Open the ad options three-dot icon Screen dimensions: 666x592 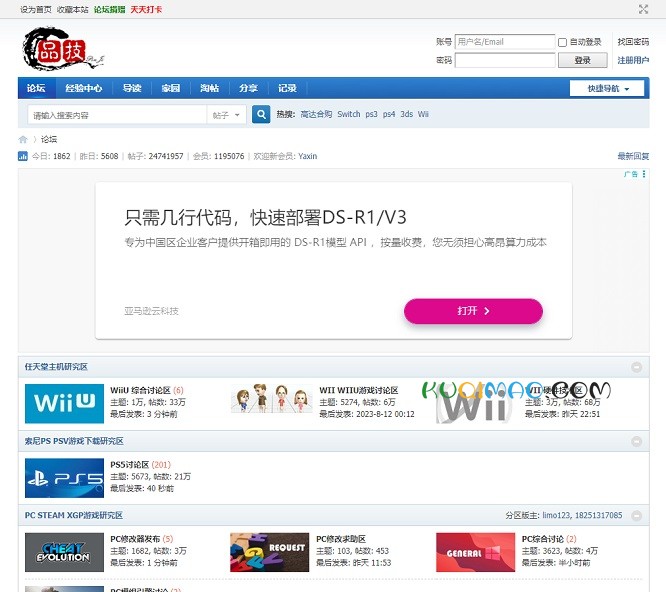coord(644,174)
